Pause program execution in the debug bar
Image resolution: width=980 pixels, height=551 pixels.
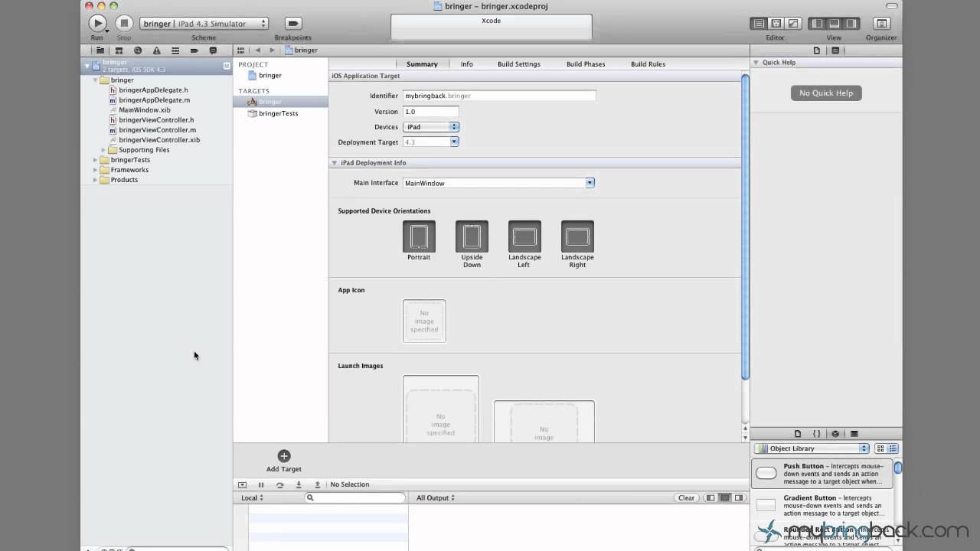click(x=261, y=484)
